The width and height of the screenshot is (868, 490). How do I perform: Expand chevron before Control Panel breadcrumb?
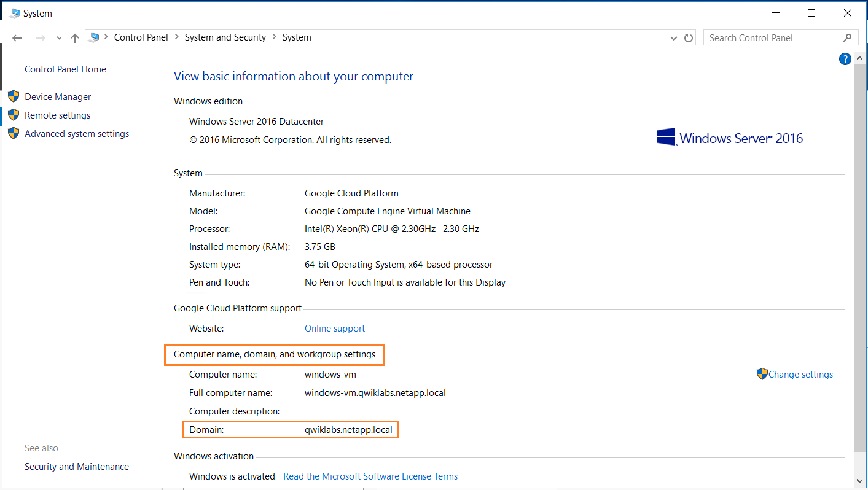[106, 37]
